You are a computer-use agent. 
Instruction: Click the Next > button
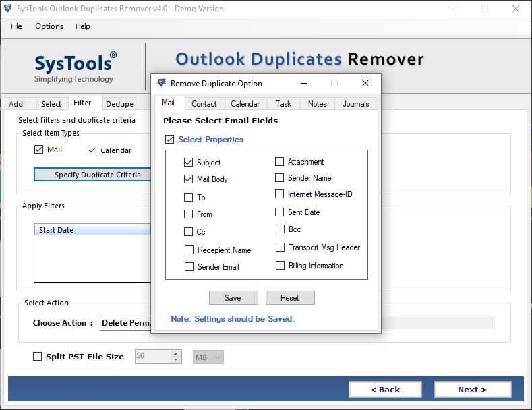pos(472,390)
